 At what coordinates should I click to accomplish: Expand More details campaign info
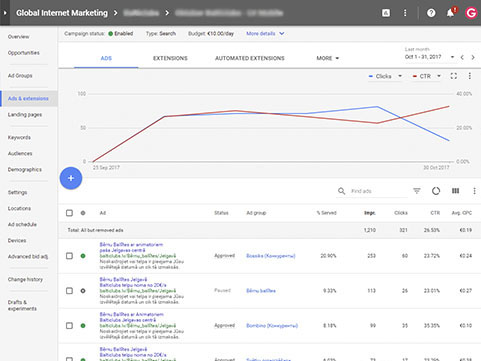(265, 33)
